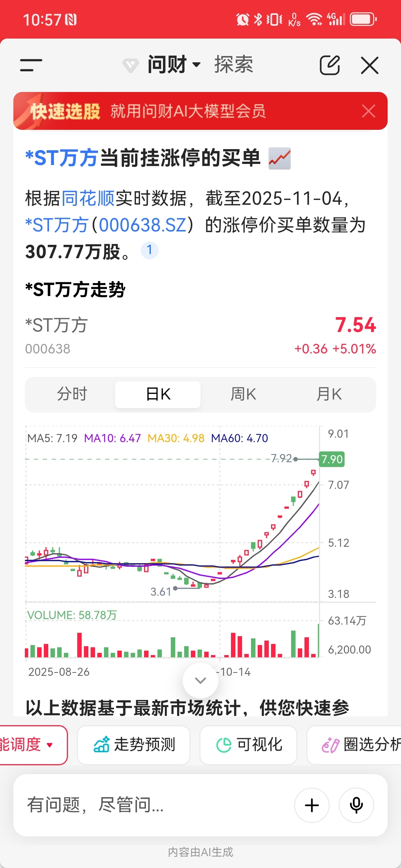401x868 pixels.
Task: Open the *ST万方 link in heading
Action: click(x=62, y=158)
